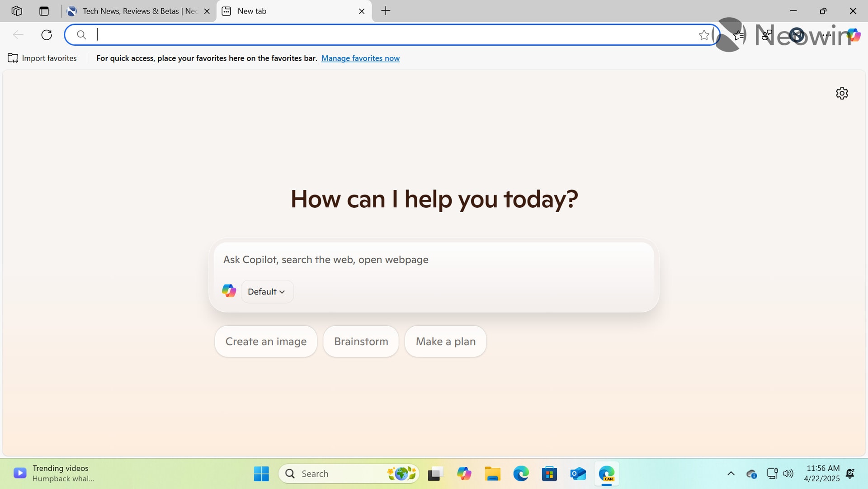Click the Create an image suggestion
The width and height of the screenshot is (868, 489).
pyautogui.click(x=266, y=342)
